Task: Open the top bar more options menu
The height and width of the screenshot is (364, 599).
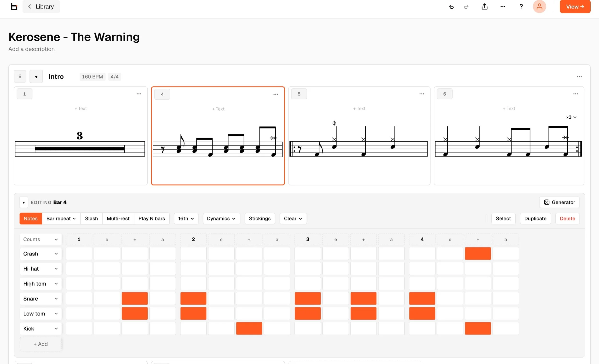Action: tap(503, 6)
